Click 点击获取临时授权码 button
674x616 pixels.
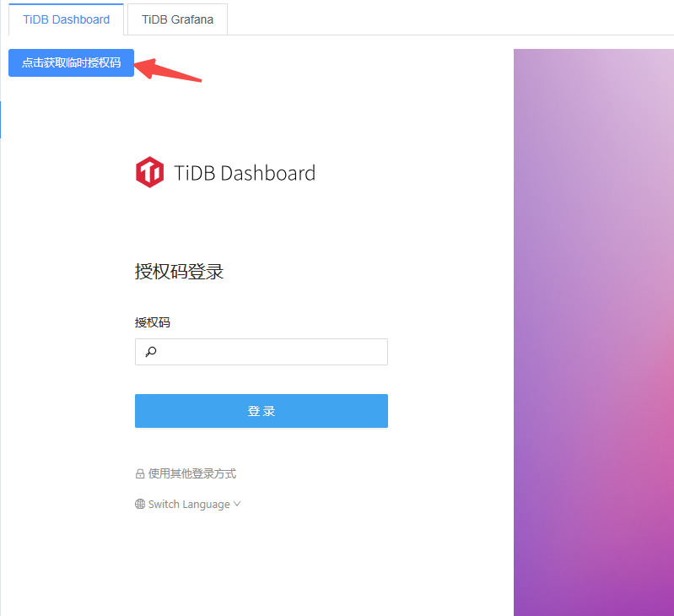click(72, 62)
